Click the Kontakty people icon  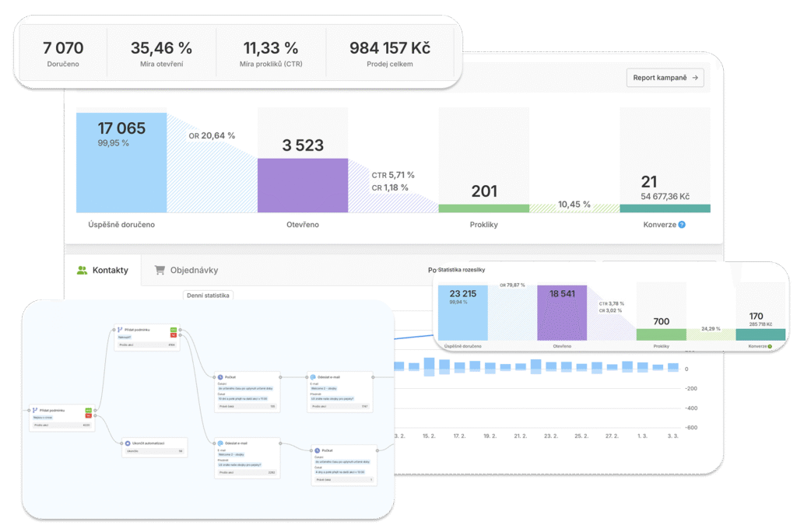[82, 271]
